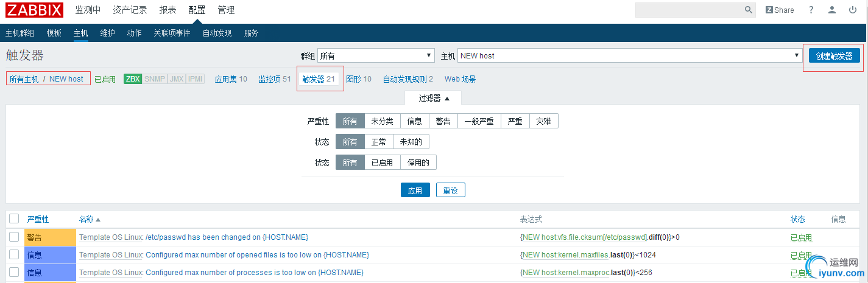Filter status by 已启用

pyautogui.click(x=383, y=162)
